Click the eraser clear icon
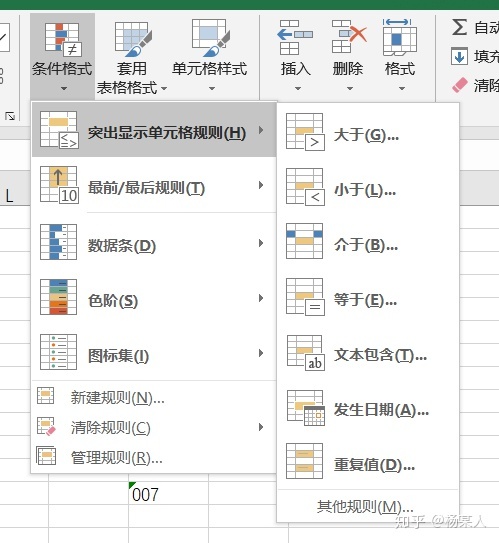The image size is (499, 543). pos(460,85)
